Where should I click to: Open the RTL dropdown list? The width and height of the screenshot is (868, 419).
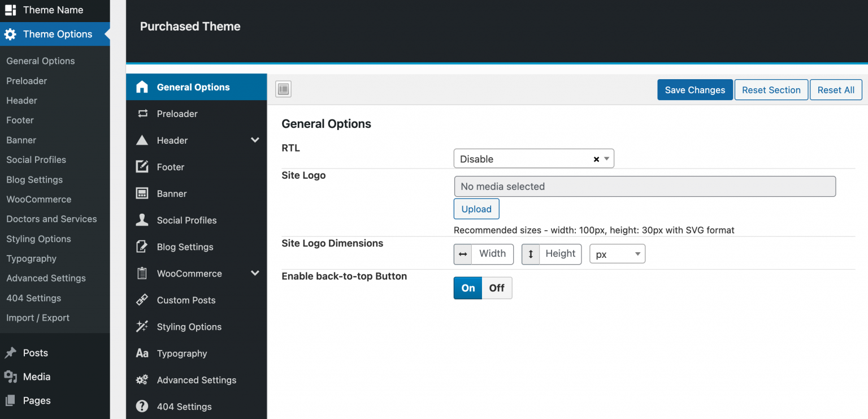607,158
